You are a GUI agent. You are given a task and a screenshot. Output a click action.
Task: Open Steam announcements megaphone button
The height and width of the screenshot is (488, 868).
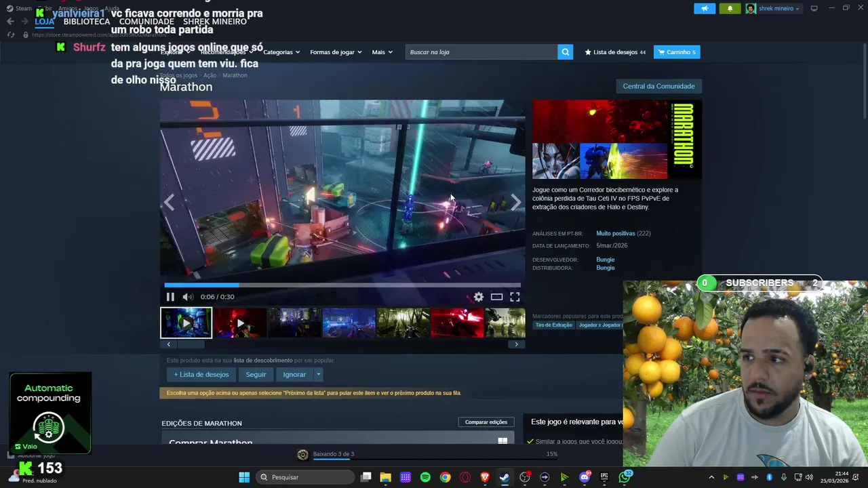[x=705, y=8]
